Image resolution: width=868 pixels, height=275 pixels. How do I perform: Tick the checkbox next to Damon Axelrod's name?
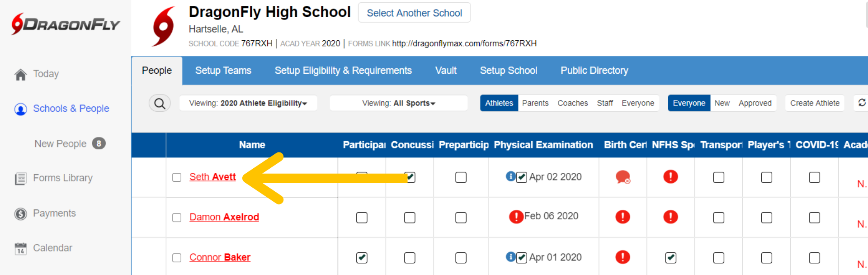tap(177, 218)
